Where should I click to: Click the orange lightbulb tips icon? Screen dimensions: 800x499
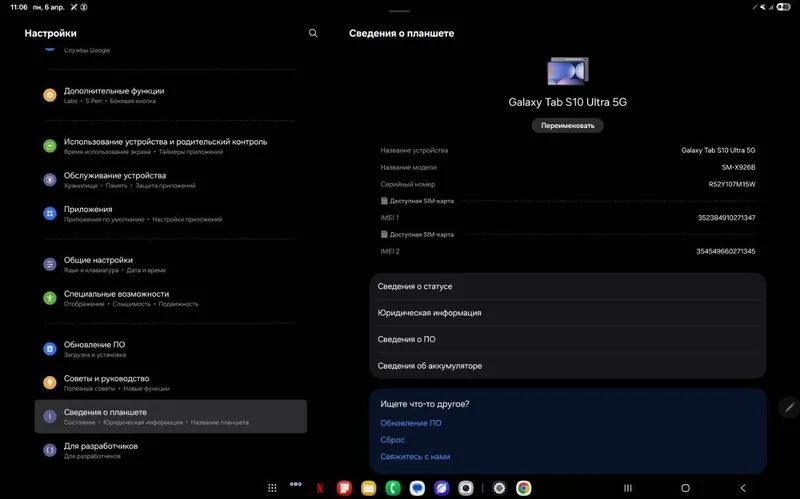point(49,383)
